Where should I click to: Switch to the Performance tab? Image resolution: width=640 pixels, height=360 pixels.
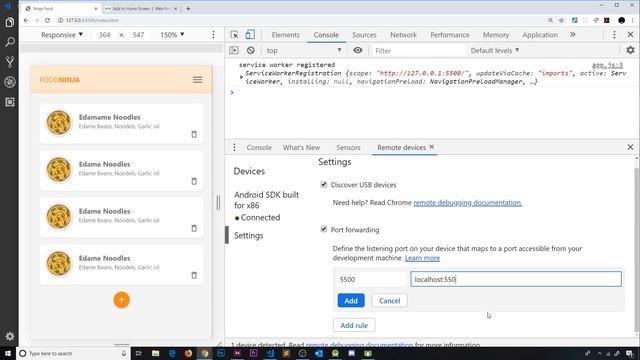(450, 35)
